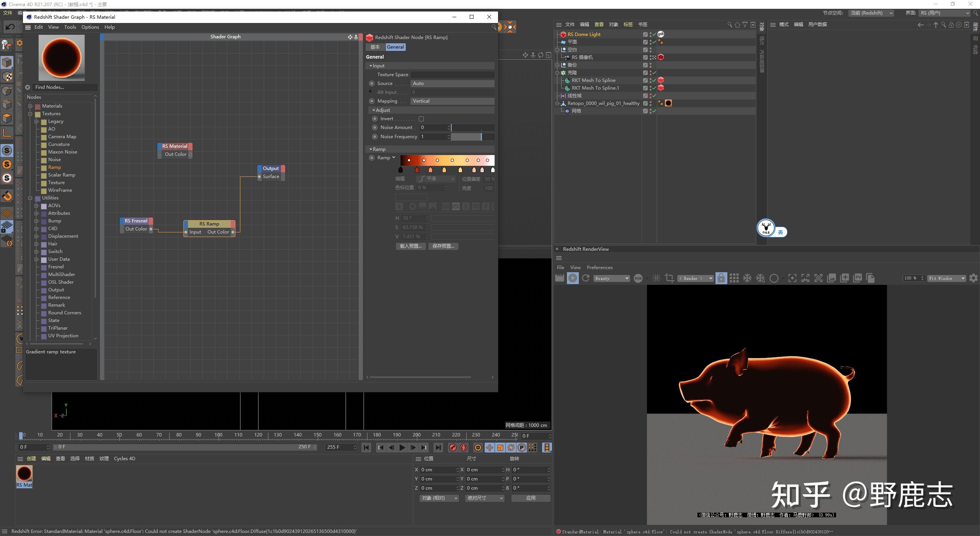Toggle the Invert checkbox
Viewport: 980px width, 536px height.
(421, 119)
